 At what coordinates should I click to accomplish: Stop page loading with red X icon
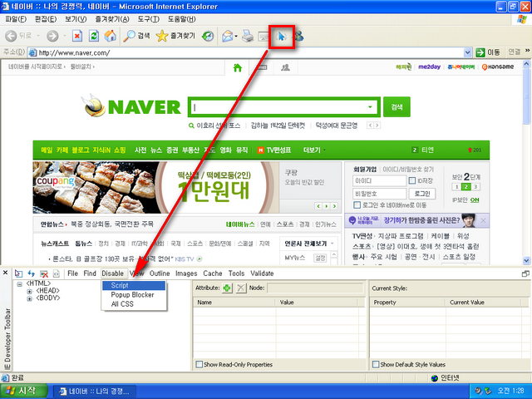pos(77,36)
